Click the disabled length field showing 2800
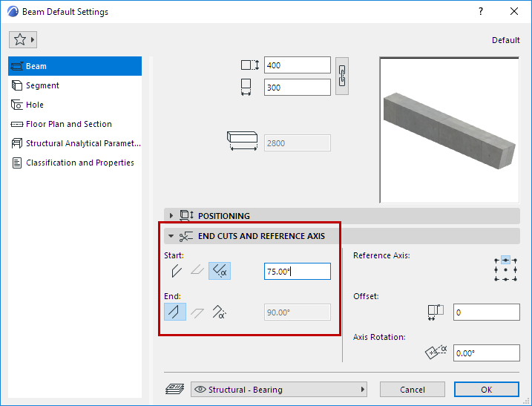This screenshot has height=406, width=532. point(298,143)
